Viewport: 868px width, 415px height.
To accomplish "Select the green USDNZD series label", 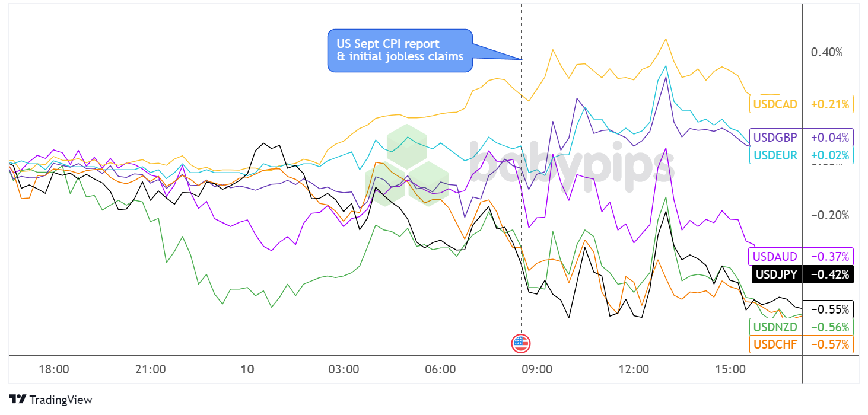I will click(775, 327).
